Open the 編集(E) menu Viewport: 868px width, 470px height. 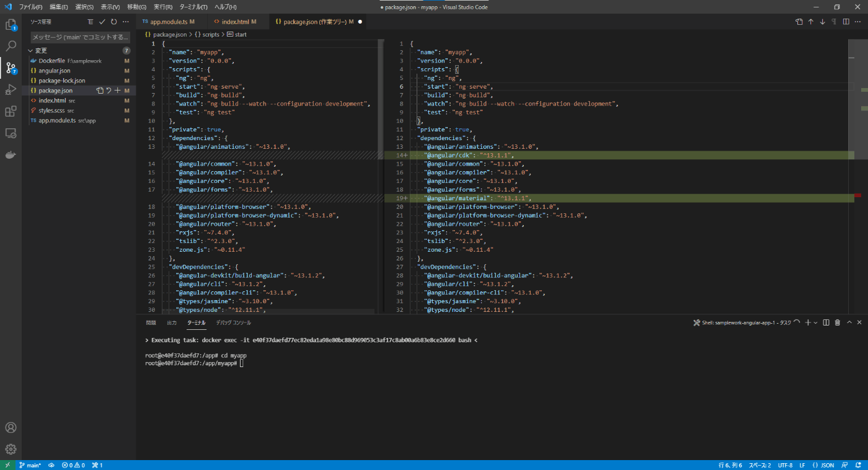(59, 7)
